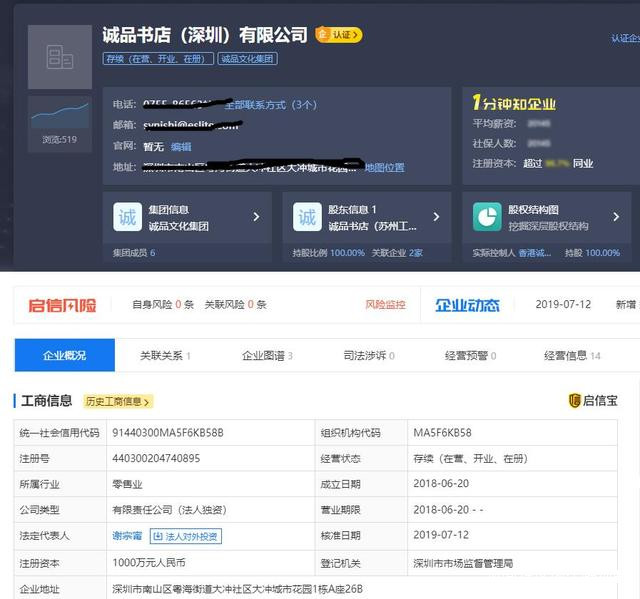Screen dimensions: 640x599
Task: Click 零售业 industry value
Action: (x=127, y=484)
